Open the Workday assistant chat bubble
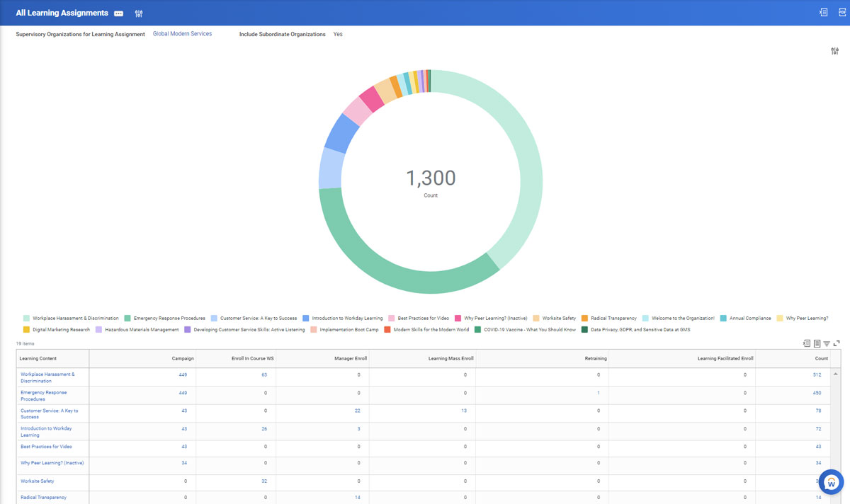Image resolution: width=850 pixels, height=504 pixels. pos(832,481)
